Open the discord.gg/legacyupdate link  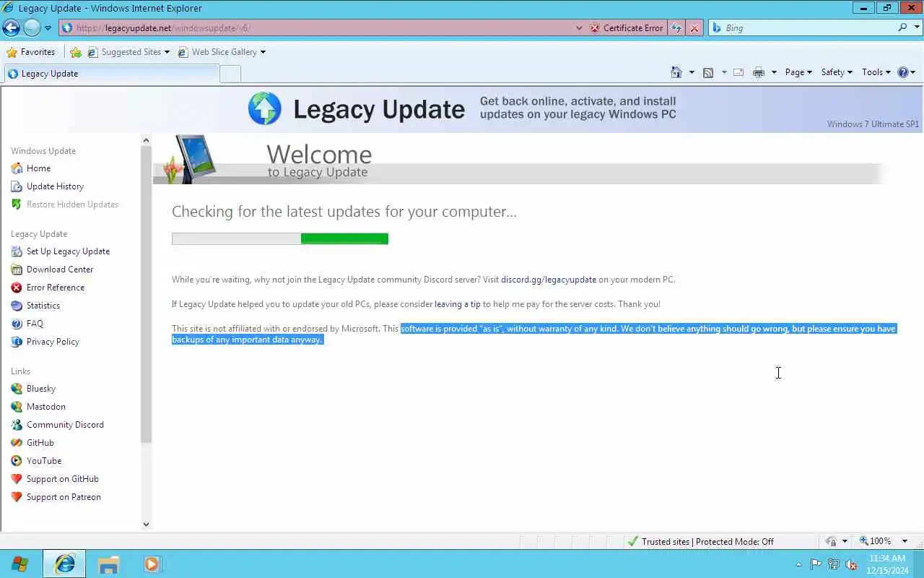[x=549, y=280]
